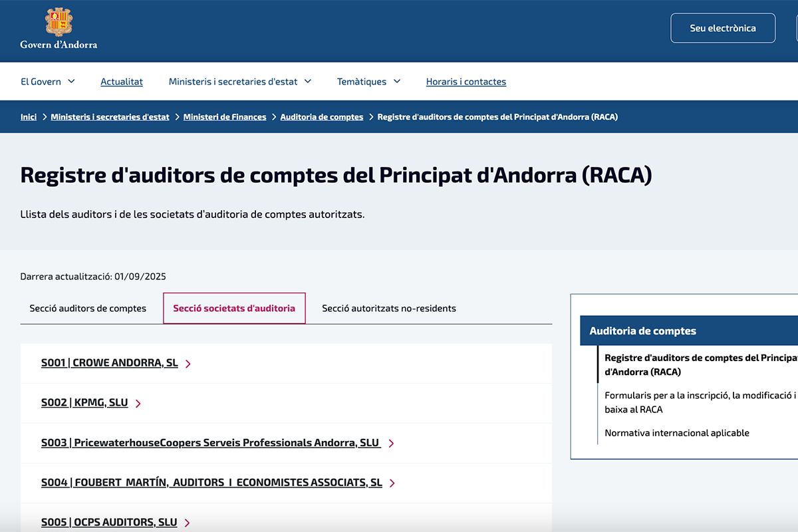
Task: Click the Seu electrònica button
Action: click(722, 28)
